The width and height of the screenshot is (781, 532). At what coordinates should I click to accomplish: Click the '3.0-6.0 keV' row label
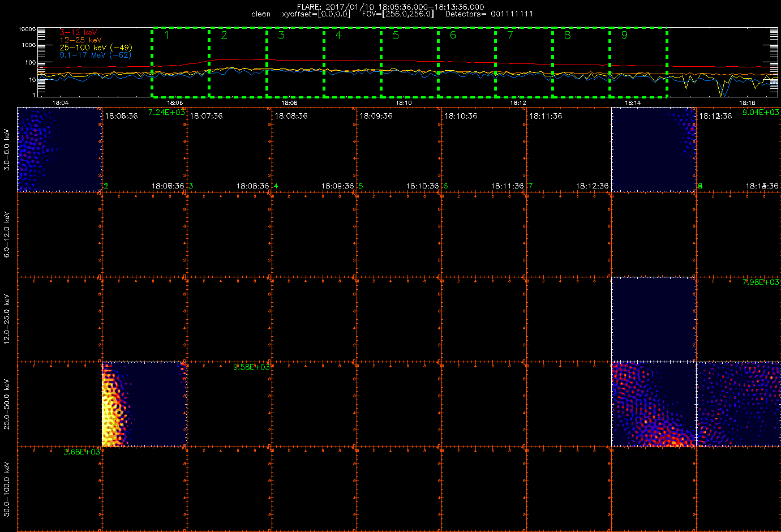point(7,149)
